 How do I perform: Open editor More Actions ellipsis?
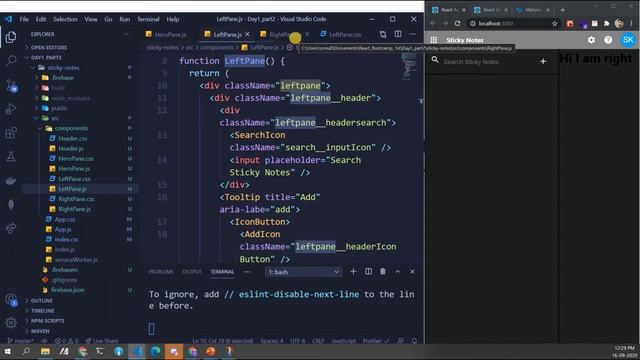tap(413, 34)
